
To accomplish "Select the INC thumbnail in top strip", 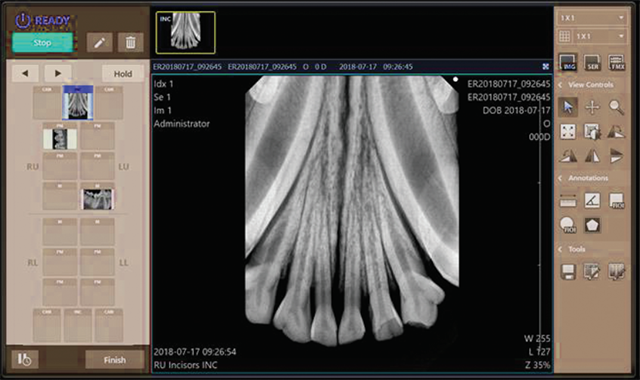I will pyautogui.click(x=186, y=33).
